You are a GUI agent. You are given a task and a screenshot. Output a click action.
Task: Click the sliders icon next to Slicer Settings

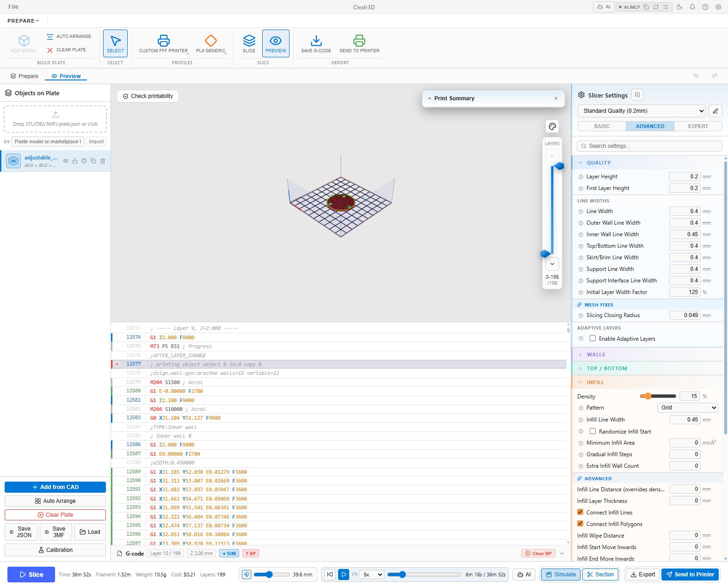[x=637, y=95]
